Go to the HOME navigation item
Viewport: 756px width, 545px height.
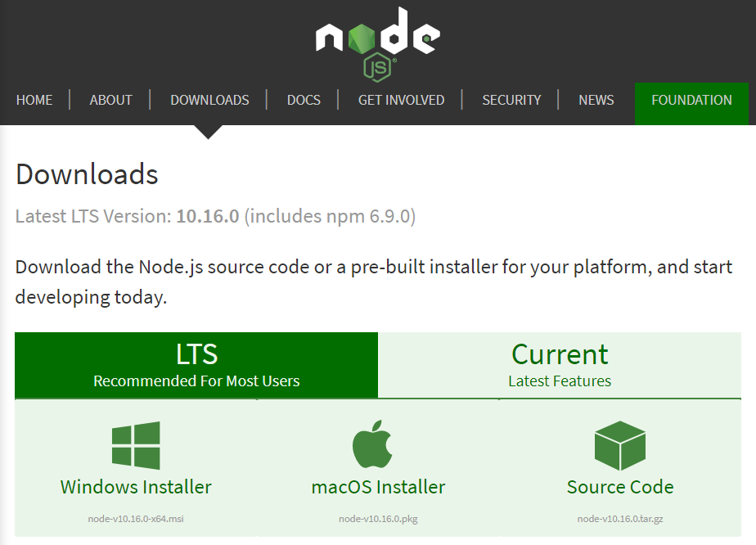(34, 100)
